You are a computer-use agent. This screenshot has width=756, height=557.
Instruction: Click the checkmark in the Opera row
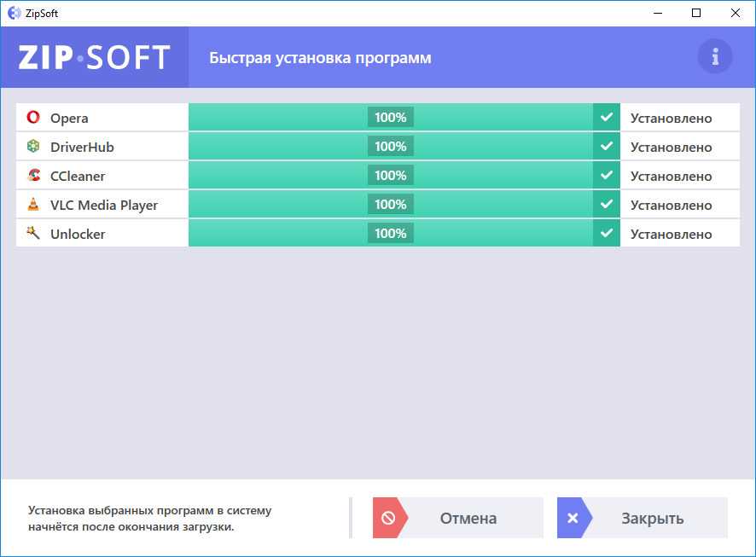click(x=607, y=117)
